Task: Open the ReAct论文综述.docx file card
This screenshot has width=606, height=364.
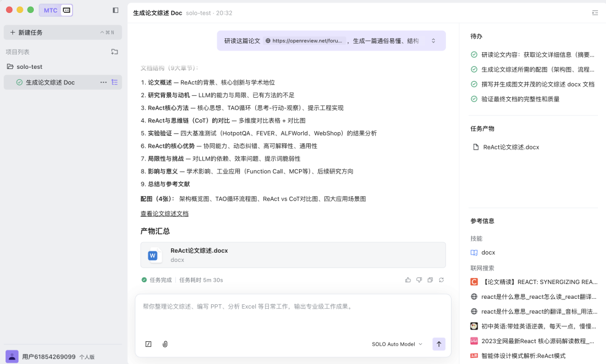Action: (293, 255)
